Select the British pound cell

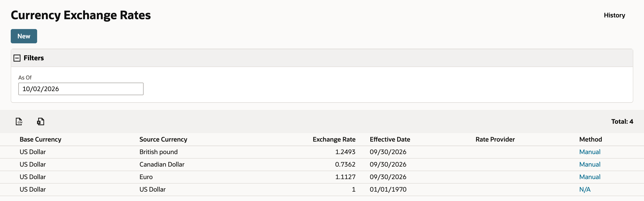pos(159,152)
